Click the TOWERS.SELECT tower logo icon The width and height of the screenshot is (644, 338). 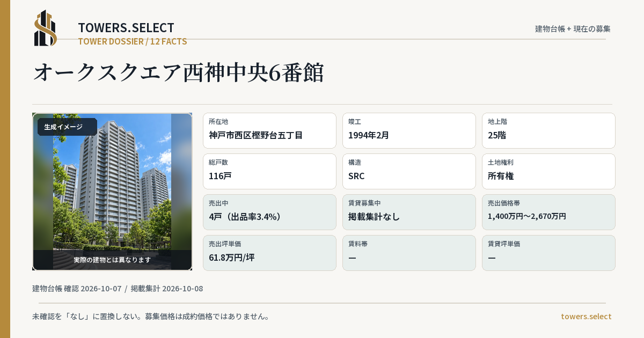[46, 28]
